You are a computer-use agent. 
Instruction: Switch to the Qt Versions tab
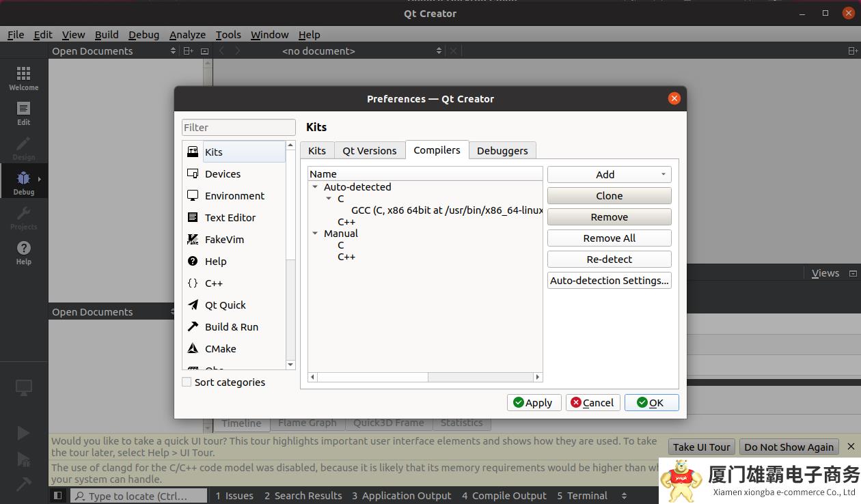click(369, 151)
